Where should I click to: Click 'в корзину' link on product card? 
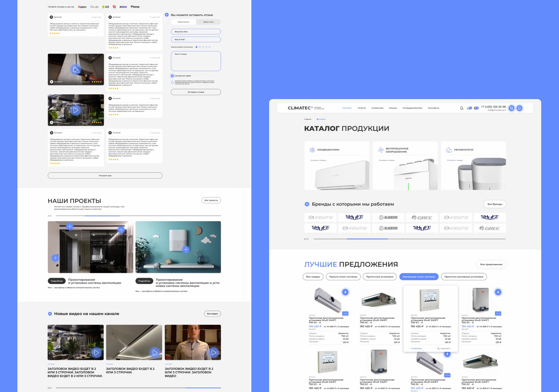point(416,348)
